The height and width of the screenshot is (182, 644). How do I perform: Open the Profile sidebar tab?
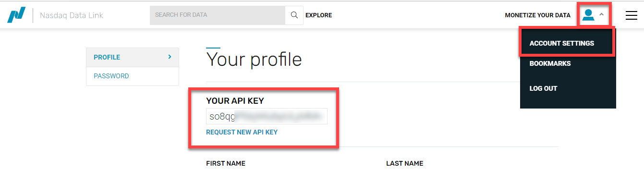pyautogui.click(x=133, y=57)
